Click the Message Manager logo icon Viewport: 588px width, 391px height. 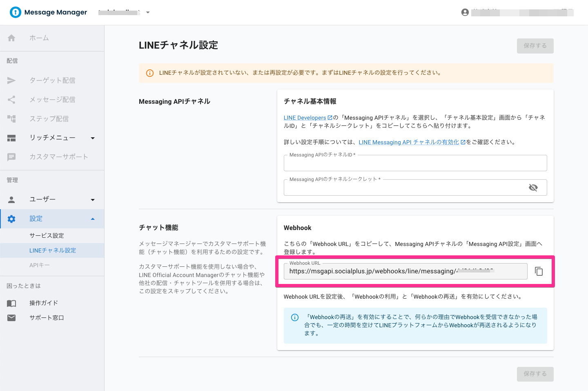(x=16, y=12)
